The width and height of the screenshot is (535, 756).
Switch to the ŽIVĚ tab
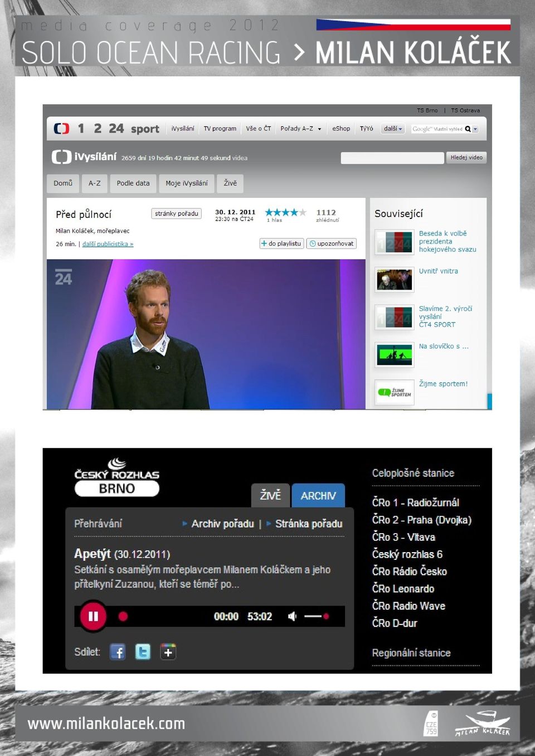(270, 495)
